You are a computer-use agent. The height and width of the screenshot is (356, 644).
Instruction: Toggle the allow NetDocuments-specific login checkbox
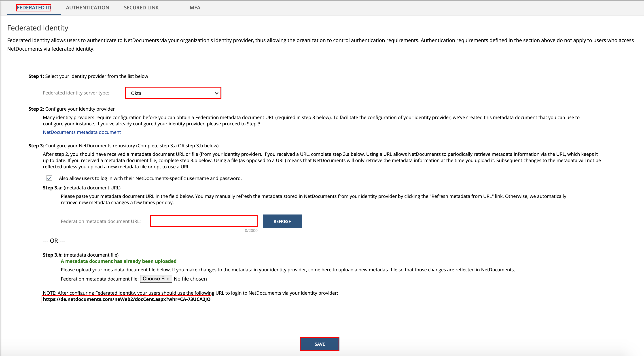pos(49,178)
